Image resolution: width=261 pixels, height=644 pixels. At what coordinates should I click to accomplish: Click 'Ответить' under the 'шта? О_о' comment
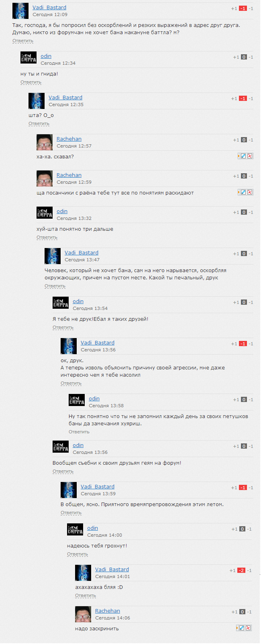[x=39, y=123]
